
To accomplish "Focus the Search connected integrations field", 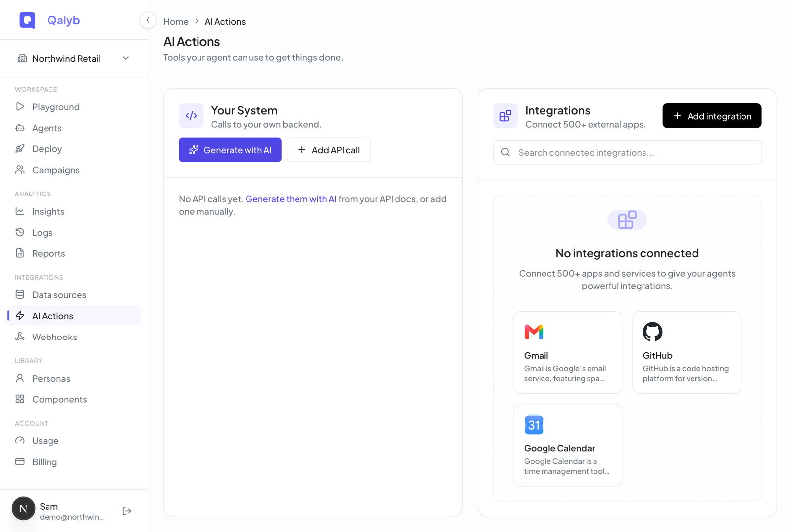I will [627, 152].
